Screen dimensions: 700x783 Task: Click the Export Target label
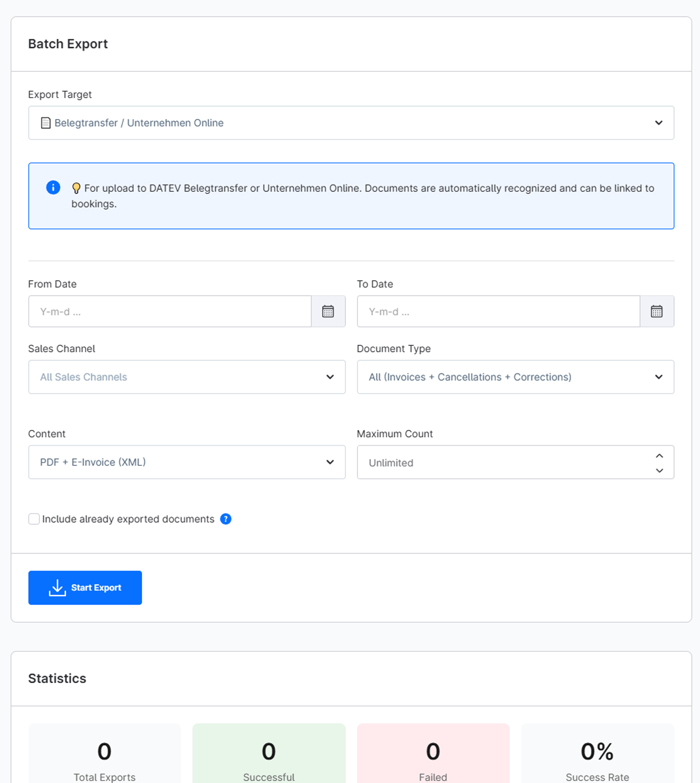(60, 94)
